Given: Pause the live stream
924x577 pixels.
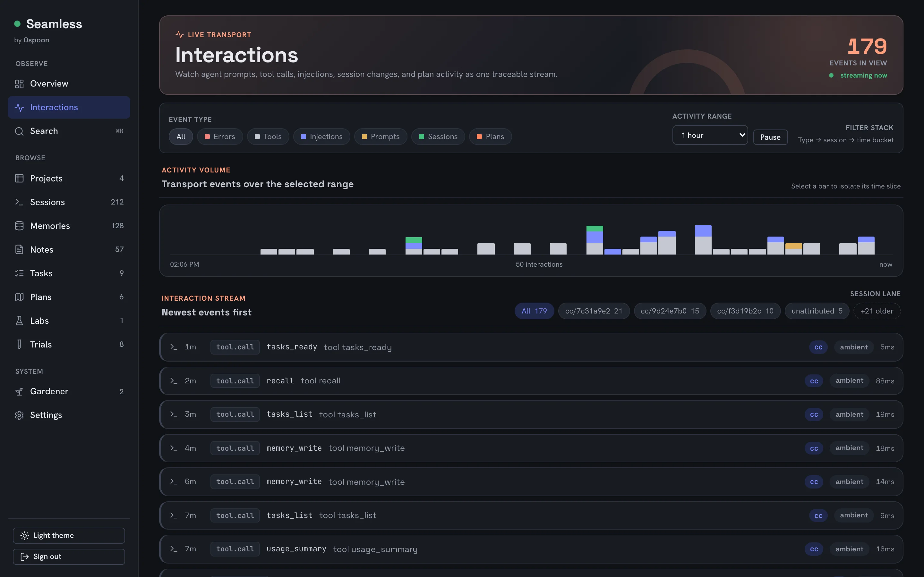Looking at the screenshot, I should click(x=770, y=138).
